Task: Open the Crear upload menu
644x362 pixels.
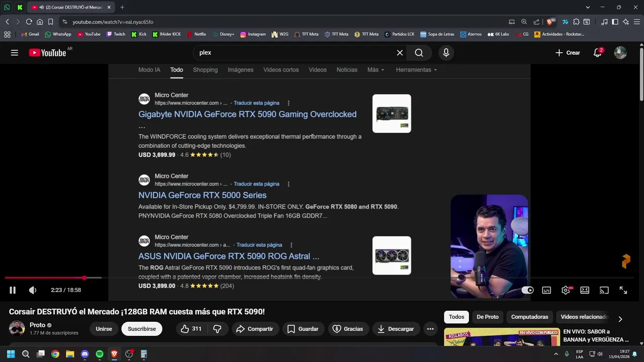Action: point(568,53)
